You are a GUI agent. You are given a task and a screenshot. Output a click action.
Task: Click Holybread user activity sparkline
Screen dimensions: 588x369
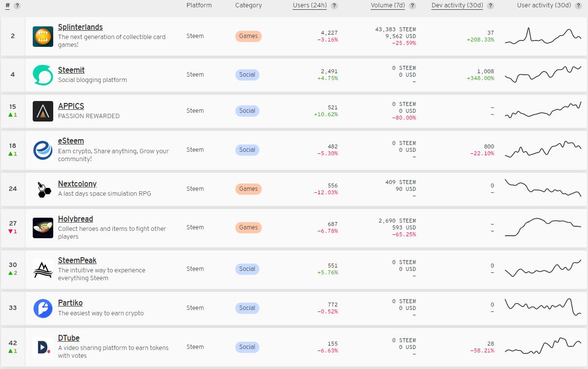click(x=543, y=227)
